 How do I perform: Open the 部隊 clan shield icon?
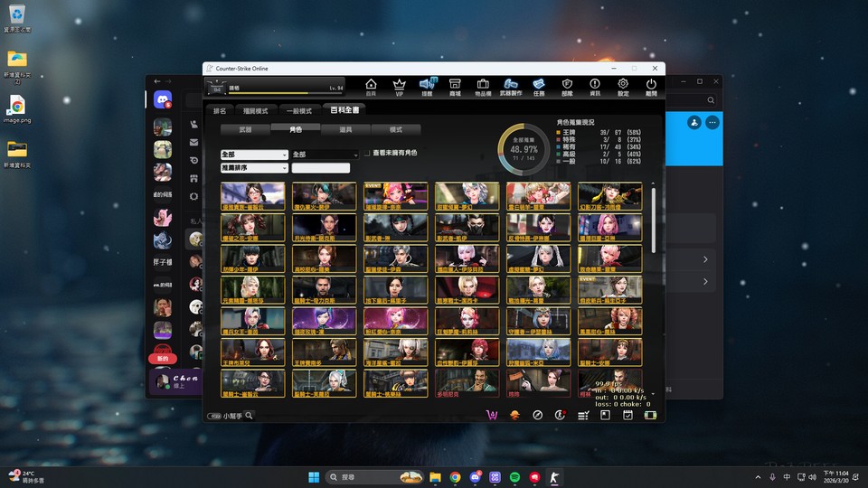tap(567, 86)
